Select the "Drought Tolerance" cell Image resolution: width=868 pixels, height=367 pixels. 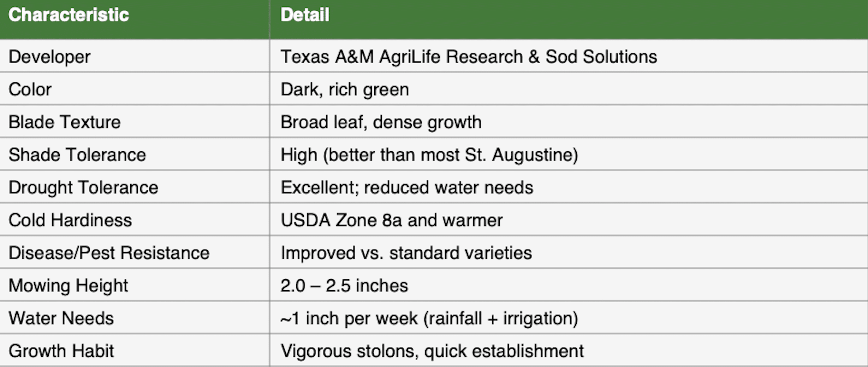[83, 187]
